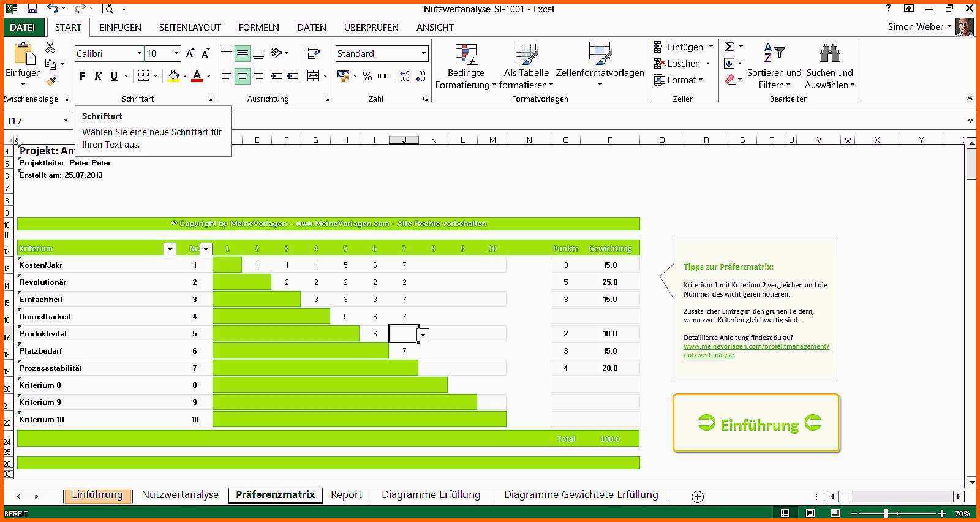Open the fill color yellow swatch

[173, 76]
